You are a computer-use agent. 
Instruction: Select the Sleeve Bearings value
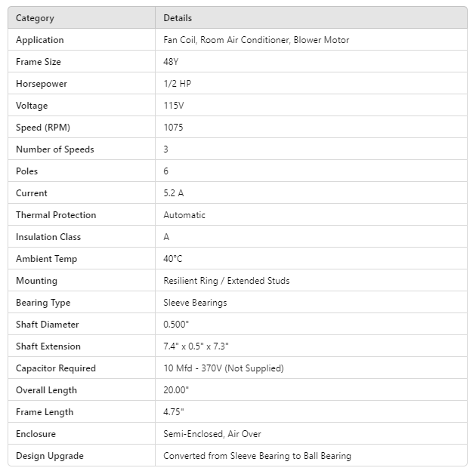point(195,303)
